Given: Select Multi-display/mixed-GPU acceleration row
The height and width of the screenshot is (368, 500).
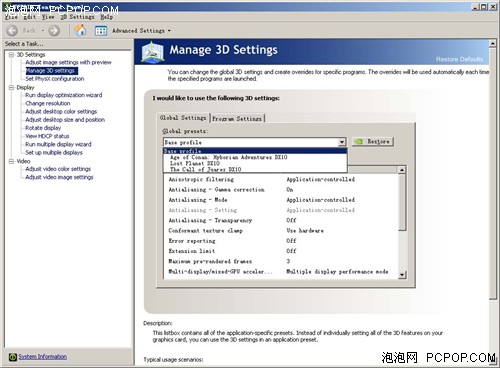Looking at the screenshot, I should (x=282, y=272).
